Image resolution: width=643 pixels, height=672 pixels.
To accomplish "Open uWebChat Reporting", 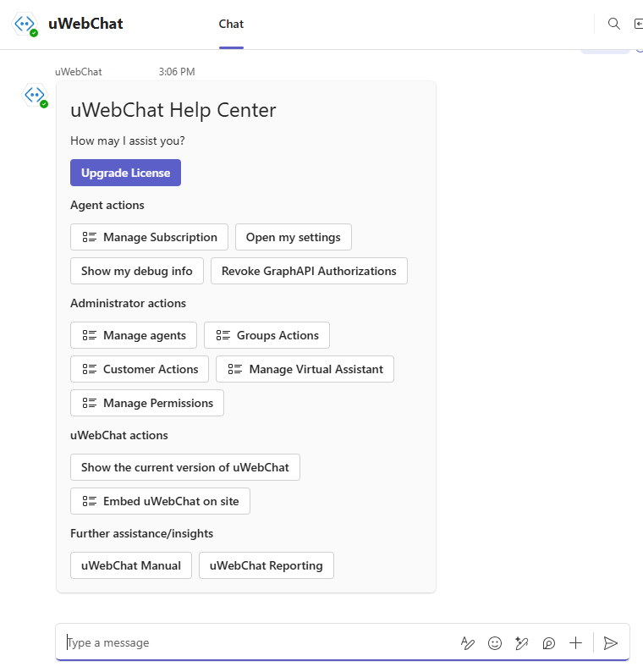I will click(266, 565).
